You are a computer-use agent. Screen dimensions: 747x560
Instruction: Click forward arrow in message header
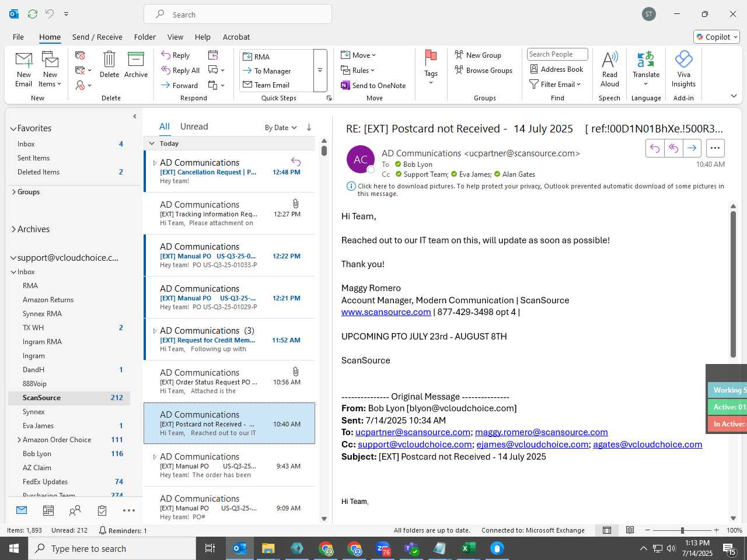click(692, 148)
